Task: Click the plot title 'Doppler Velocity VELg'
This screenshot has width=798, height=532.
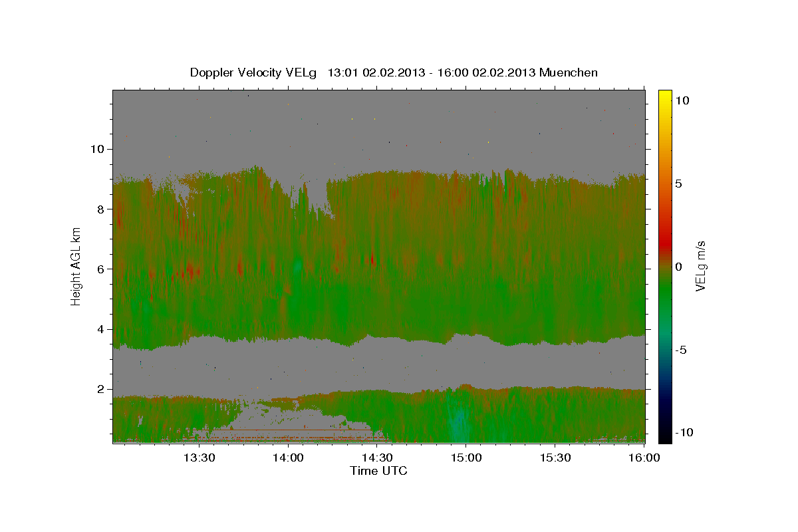Action: [x=255, y=72]
